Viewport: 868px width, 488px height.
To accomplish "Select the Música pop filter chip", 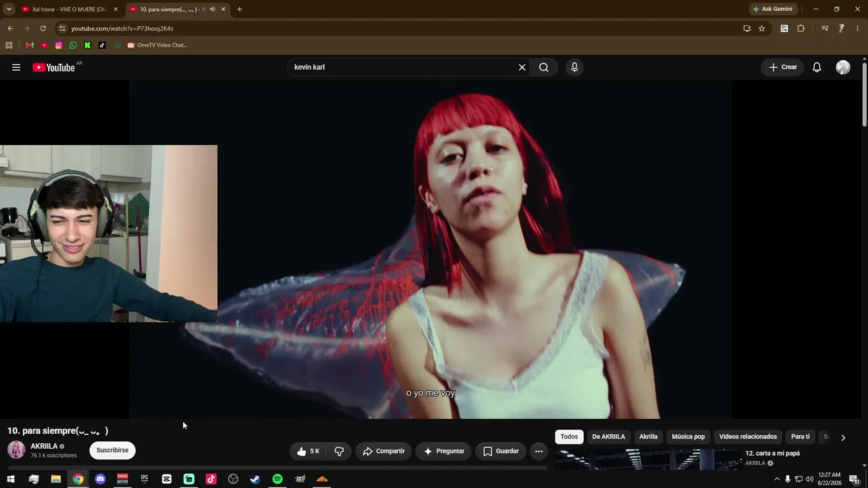I will pos(688,436).
